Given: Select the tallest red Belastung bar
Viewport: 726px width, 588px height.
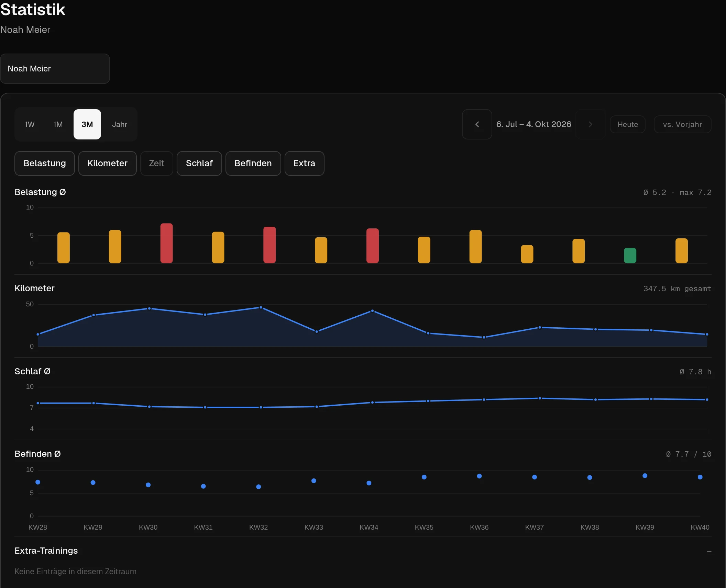Looking at the screenshot, I should [167, 243].
